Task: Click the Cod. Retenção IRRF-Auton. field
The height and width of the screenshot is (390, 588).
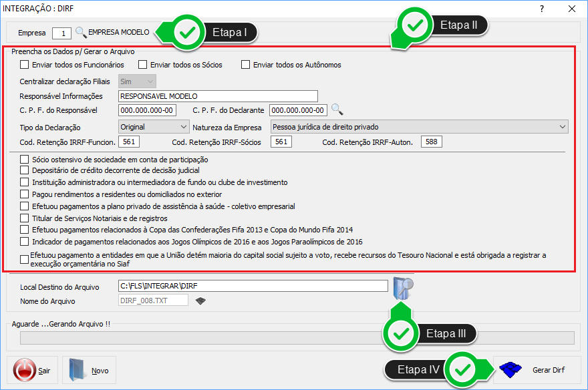Action: [432, 142]
